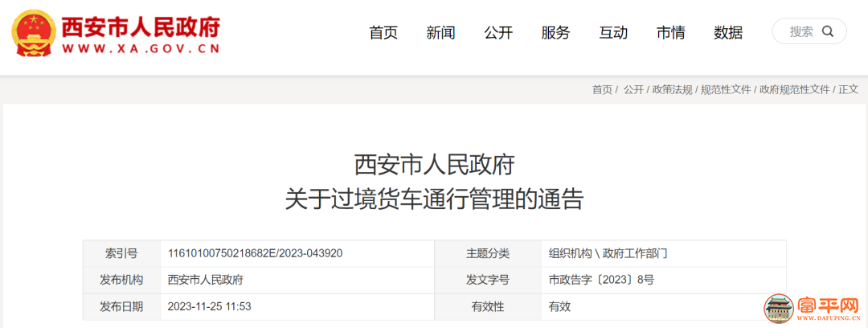Click the 发布日期 label cell
The height and width of the screenshot is (328, 868).
point(121,307)
